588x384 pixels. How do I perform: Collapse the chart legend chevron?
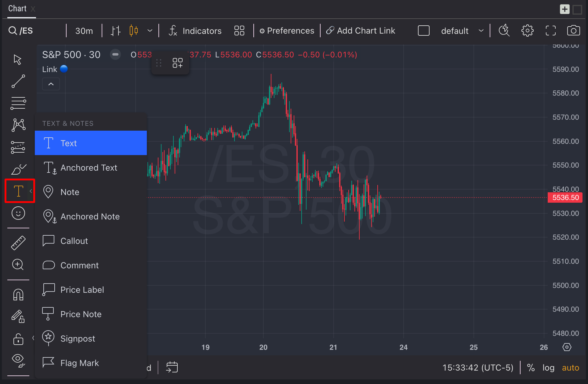pos(51,84)
